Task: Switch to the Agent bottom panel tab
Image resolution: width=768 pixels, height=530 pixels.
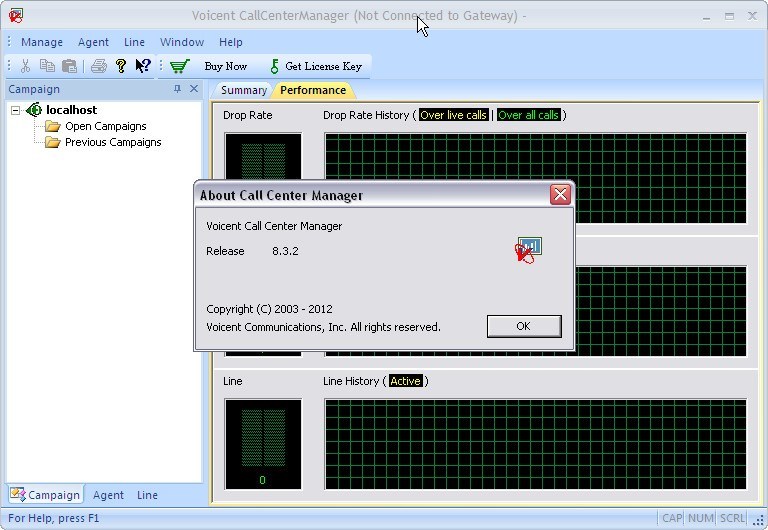Action: pyautogui.click(x=108, y=495)
